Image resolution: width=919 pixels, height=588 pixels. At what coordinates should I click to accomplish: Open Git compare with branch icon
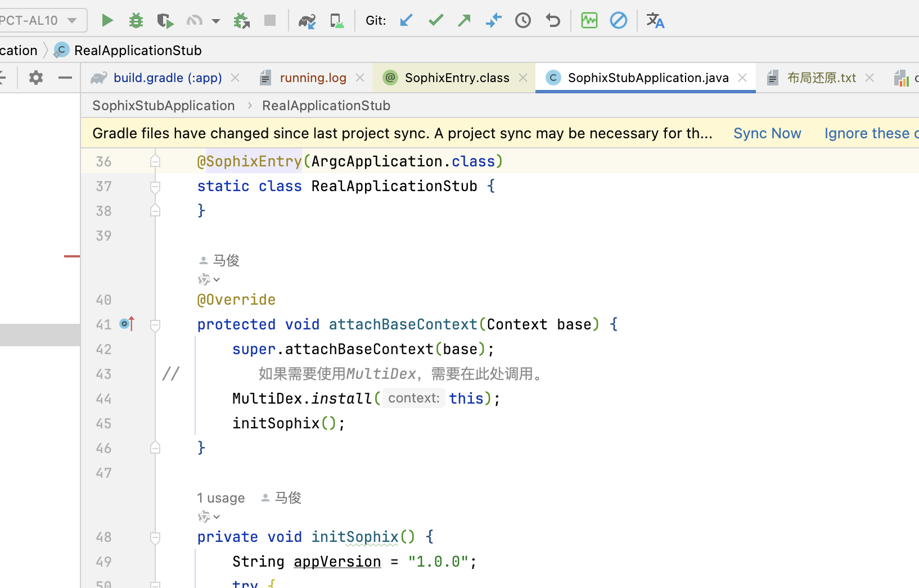(x=493, y=21)
